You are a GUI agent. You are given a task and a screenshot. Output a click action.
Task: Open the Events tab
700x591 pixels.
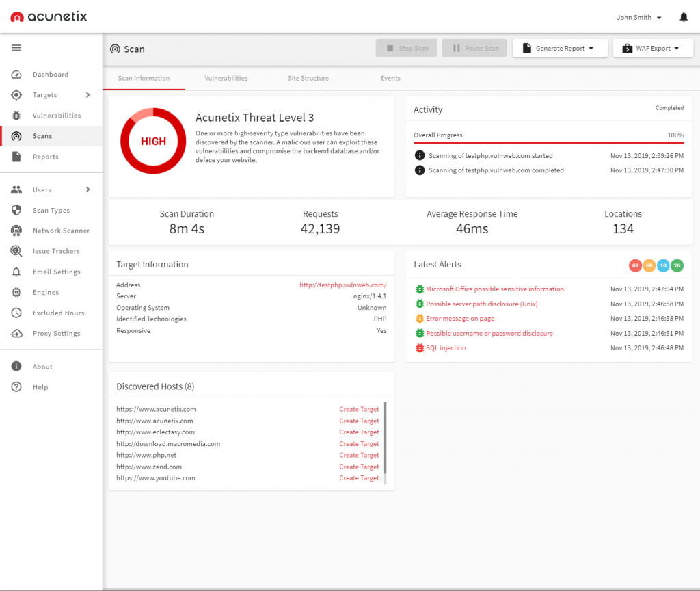pos(390,78)
